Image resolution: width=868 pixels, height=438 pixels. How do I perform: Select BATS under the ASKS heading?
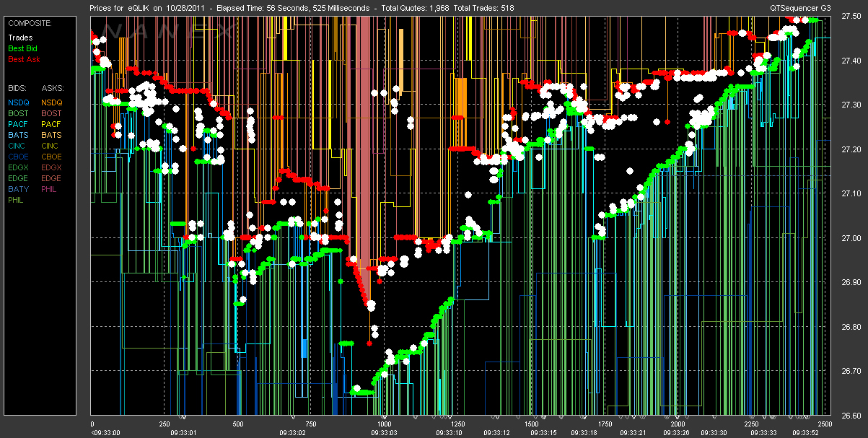52,135
